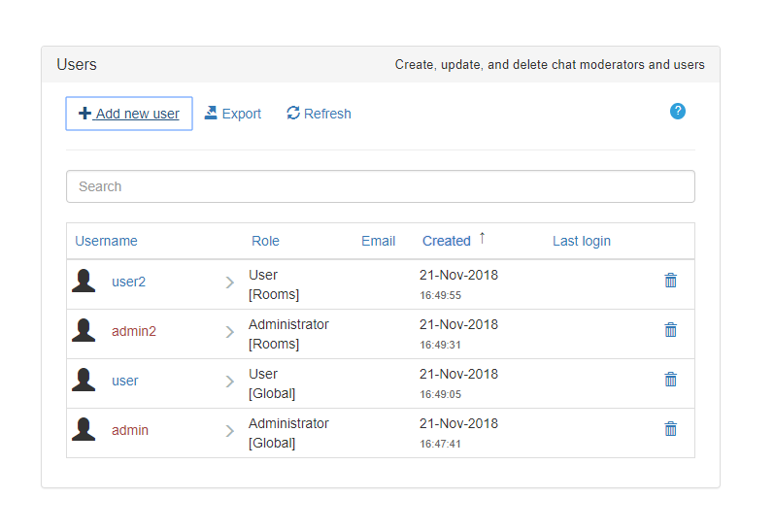Click the user2 avatar silhouette
This screenshot has width=774, height=532.
coord(84,282)
